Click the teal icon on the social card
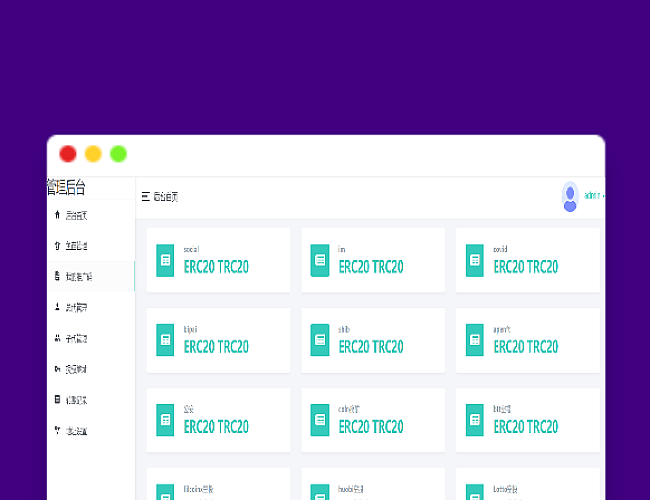The height and width of the screenshot is (500, 650). click(x=165, y=260)
